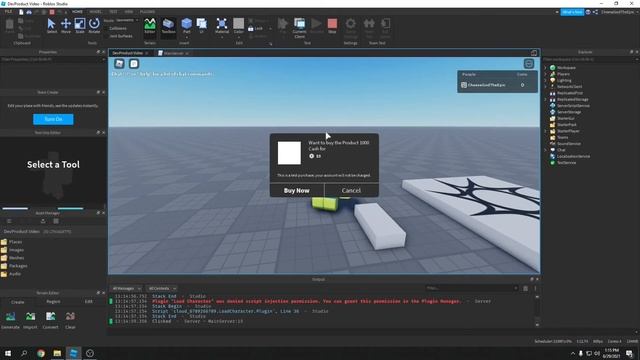This screenshot has width=640, height=360.
Task: Open the Toolbox from ribbon
Action: pos(168,26)
